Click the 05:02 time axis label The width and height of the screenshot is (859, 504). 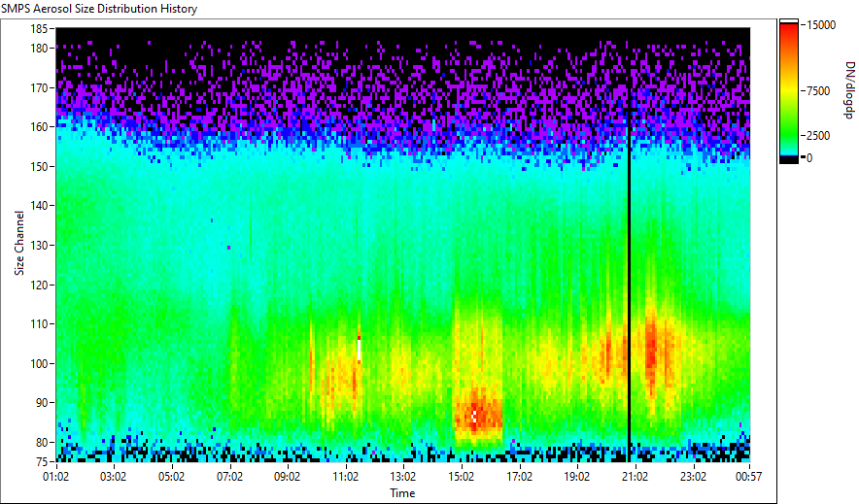(x=171, y=477)
